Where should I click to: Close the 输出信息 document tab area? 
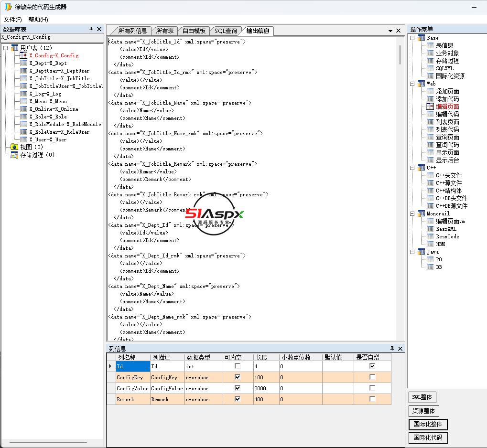pyautogui.click(x=399, y=31)
